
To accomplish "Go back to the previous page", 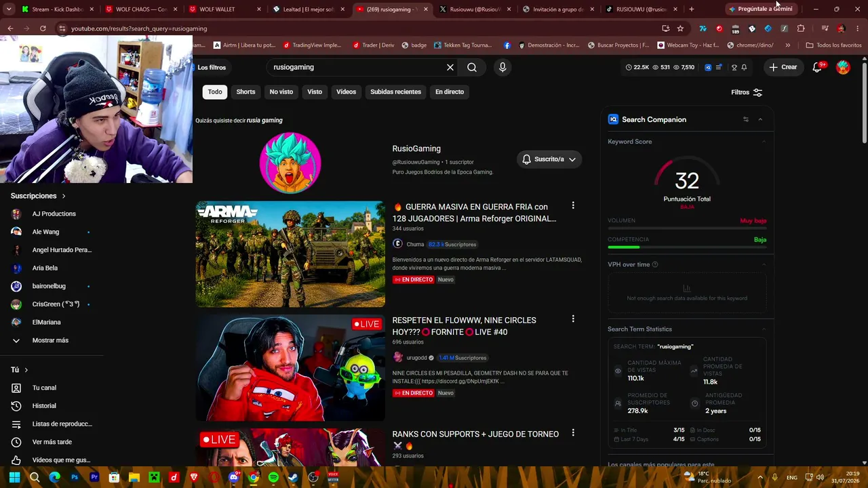I will click(x=10, y=28).
